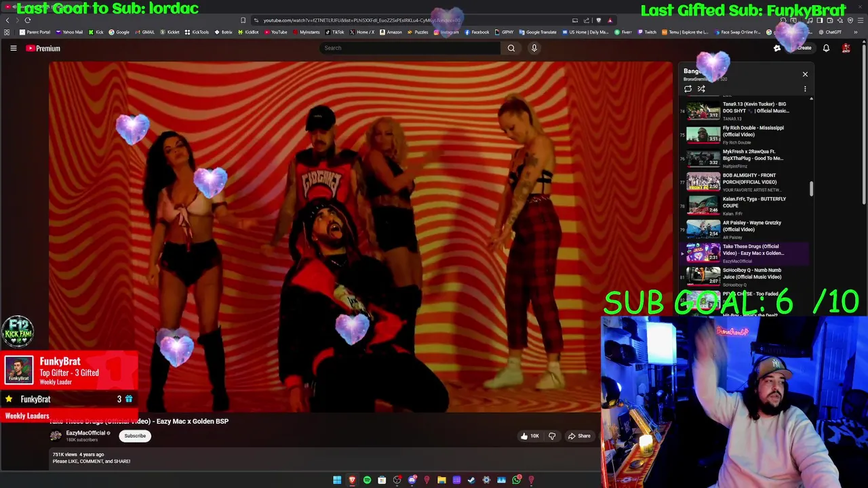The height and width of the screenshot is (488, 868).
Task: Go to YouTube Premium home logo
Action: (43, 48)
